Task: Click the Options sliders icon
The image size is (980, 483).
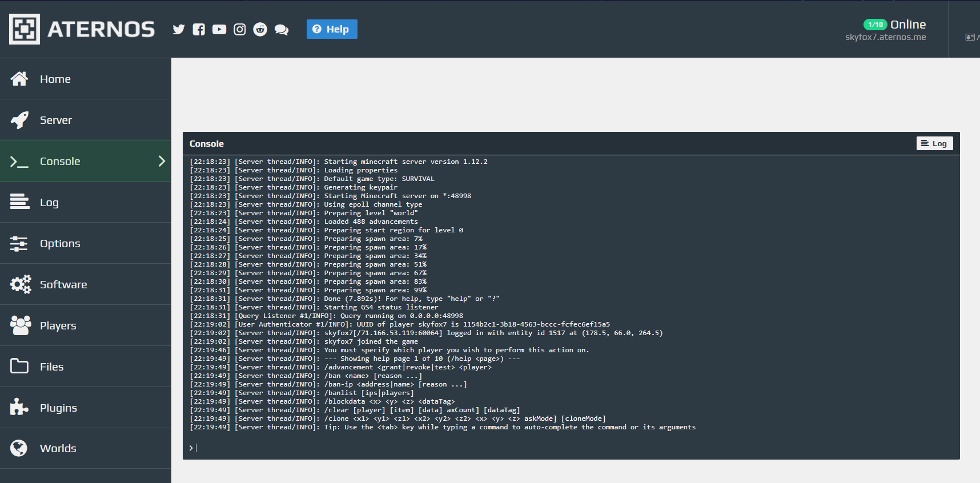Action: coord(19,244)
